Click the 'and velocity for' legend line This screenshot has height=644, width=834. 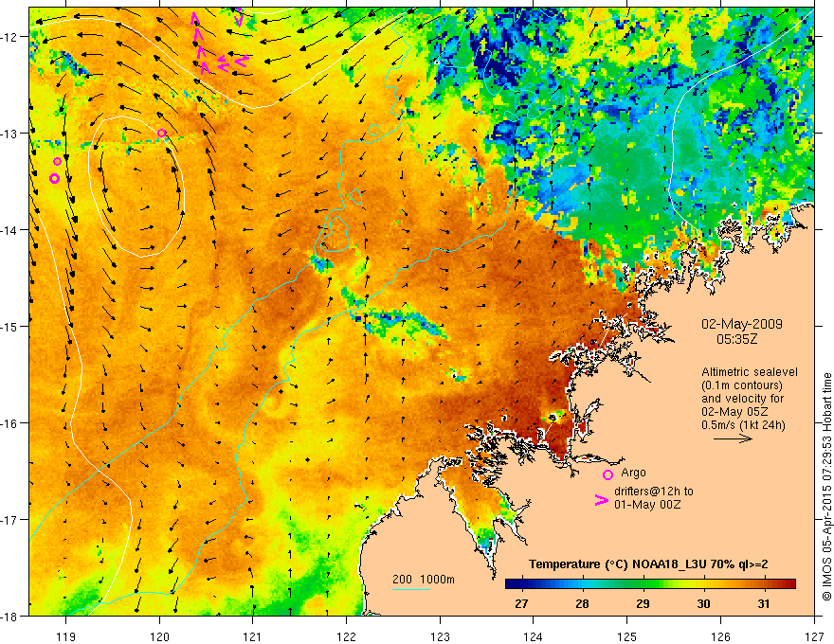(x=742, y=399)
